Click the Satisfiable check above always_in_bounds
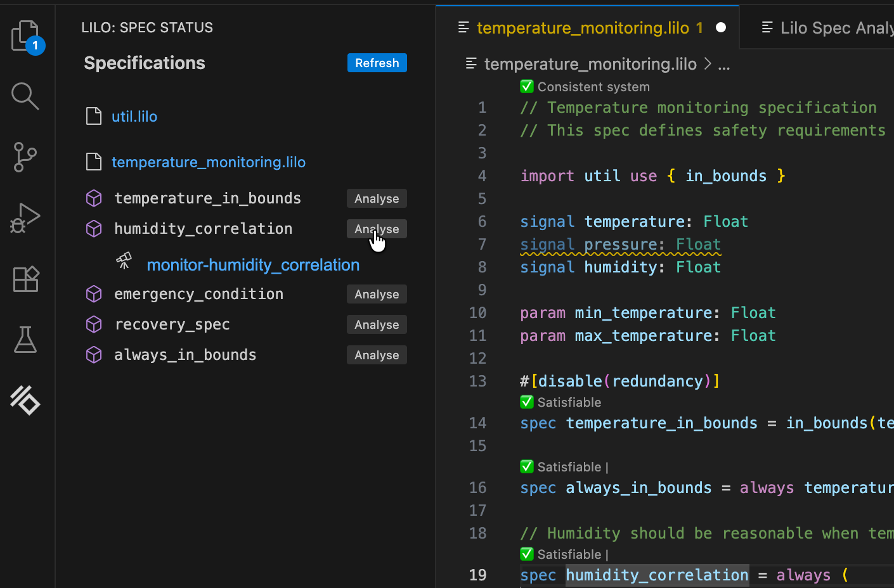This screenshot has height=588, width=894. point(527,466)
